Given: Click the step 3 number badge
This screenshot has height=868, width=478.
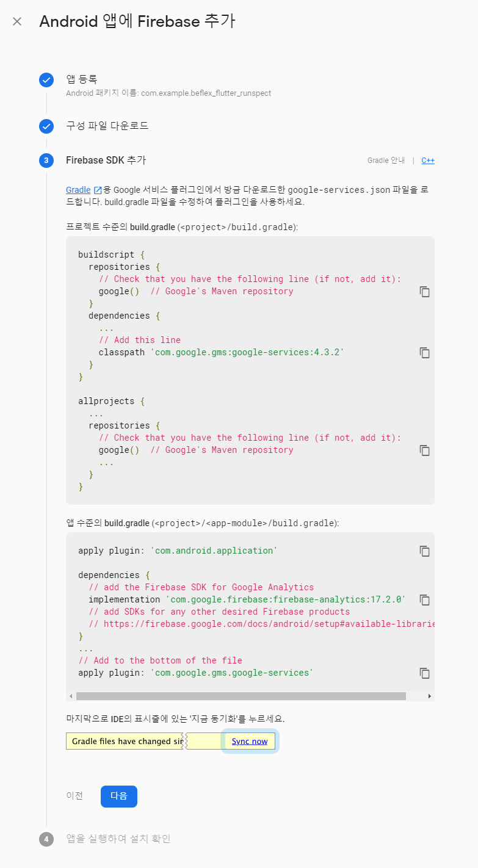Looking at the screenshot, I should pos(46,161).
